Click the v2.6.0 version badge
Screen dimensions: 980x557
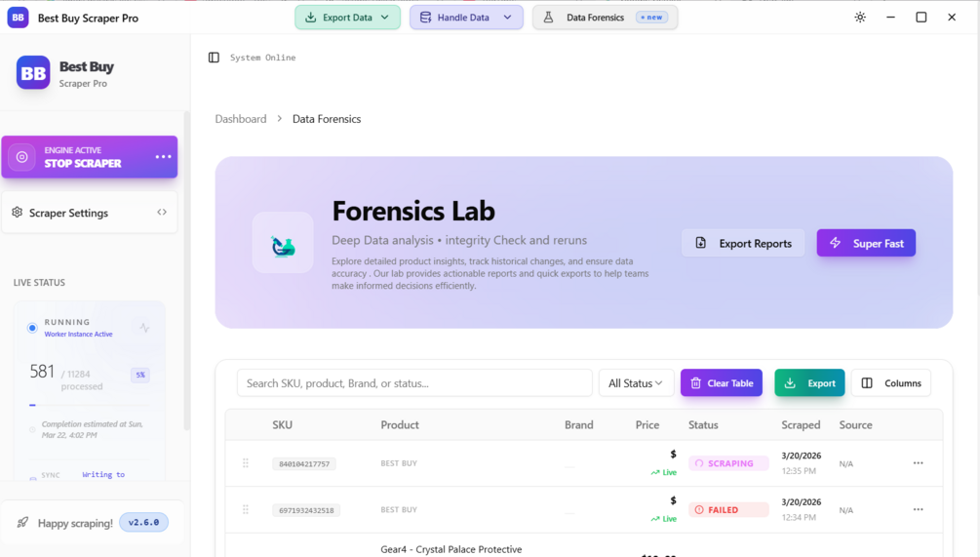(143, 523)
